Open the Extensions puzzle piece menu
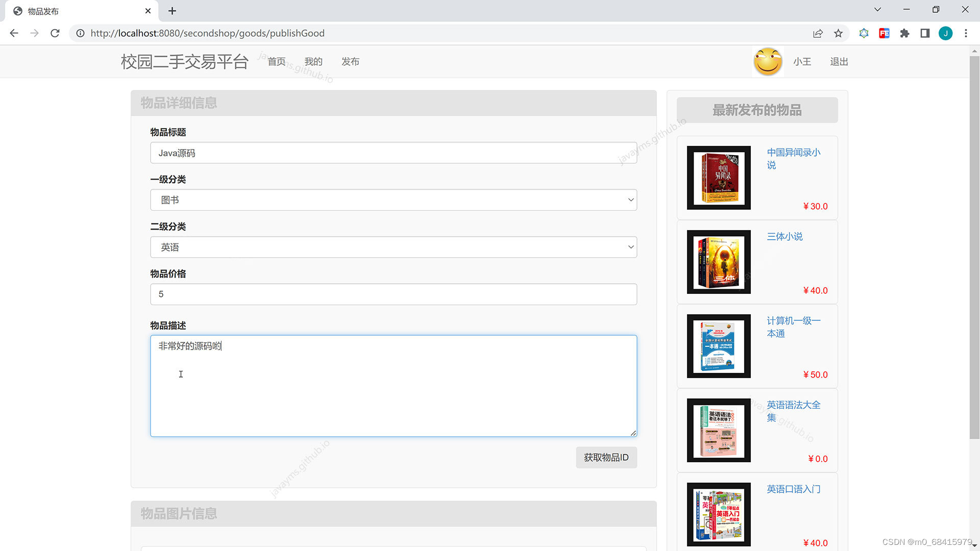The image size is (980, 551). 904,33
